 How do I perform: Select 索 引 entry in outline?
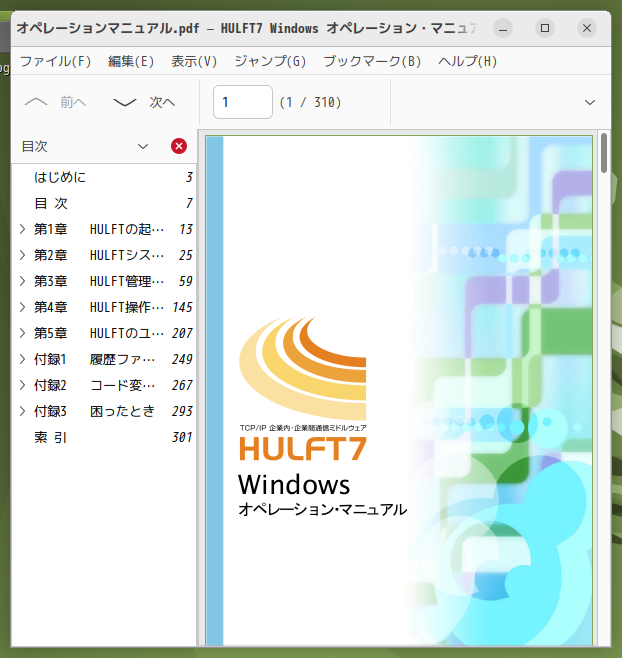pos(104,437)
